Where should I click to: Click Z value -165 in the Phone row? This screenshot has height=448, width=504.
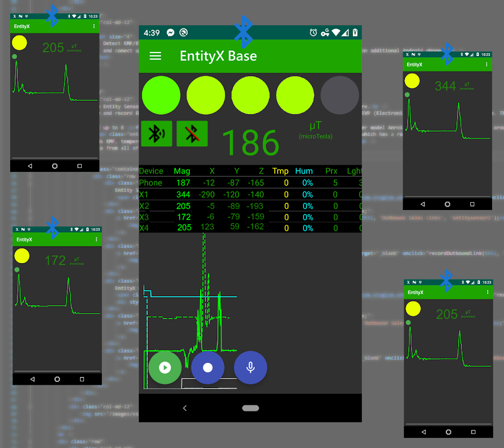[x=256, y=183]
